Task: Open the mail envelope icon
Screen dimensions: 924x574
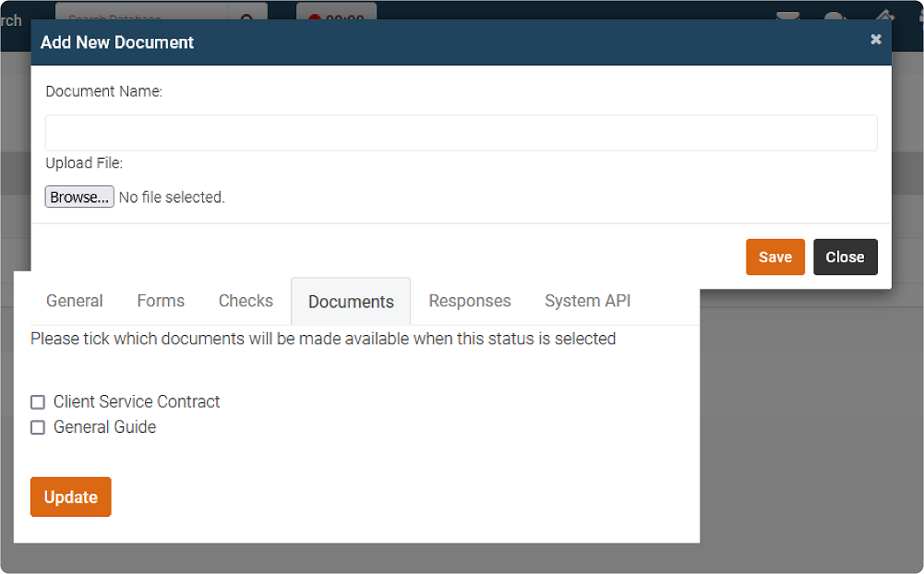Action: [789, 18]
